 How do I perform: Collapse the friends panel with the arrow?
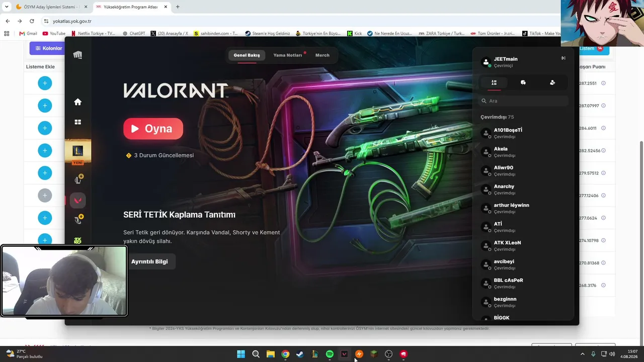click(563, 58)
